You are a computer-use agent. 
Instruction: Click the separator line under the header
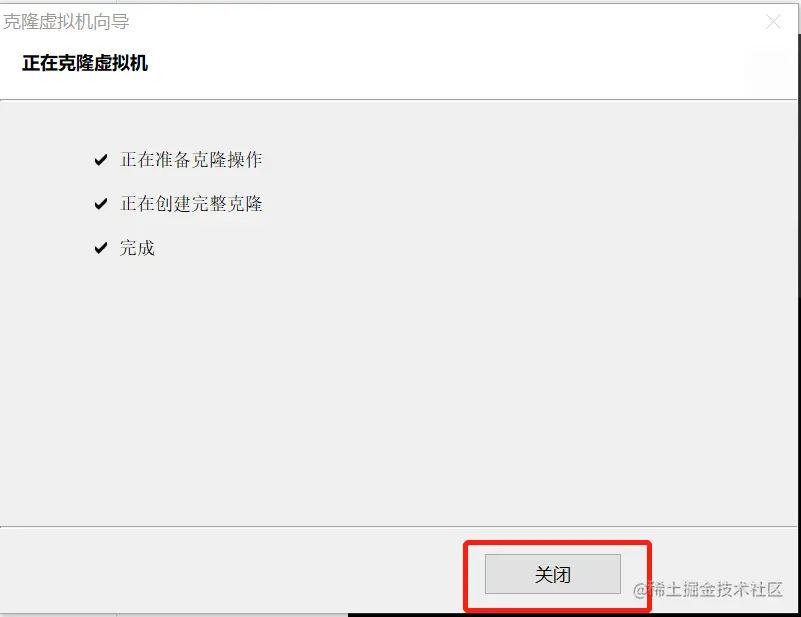(398, 100)
